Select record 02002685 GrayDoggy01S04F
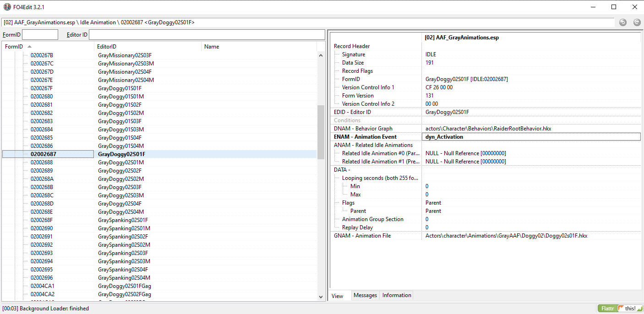The width and height of the screenshot is (644, 314). click(159, 138)
